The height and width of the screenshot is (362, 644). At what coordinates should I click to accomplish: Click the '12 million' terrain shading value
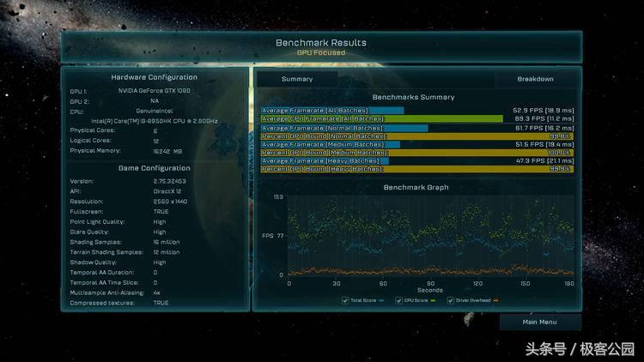pyautogui.click(x=167, y=252)
